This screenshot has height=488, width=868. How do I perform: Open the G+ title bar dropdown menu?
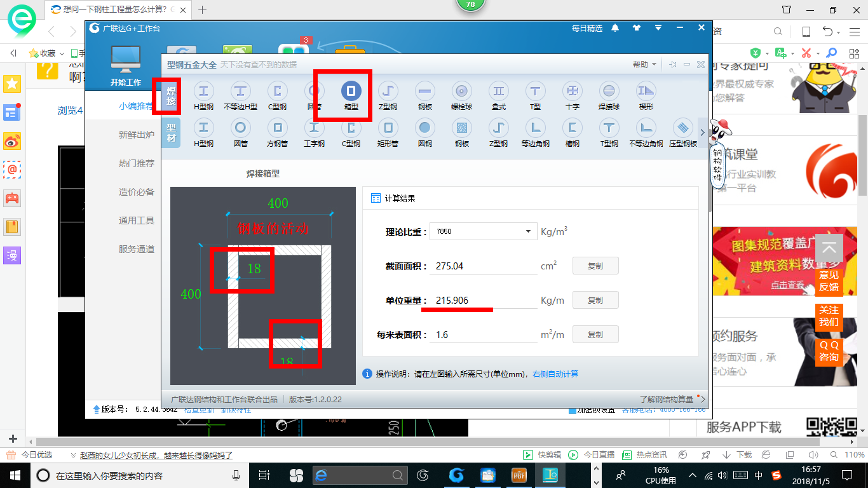(658, 28)
